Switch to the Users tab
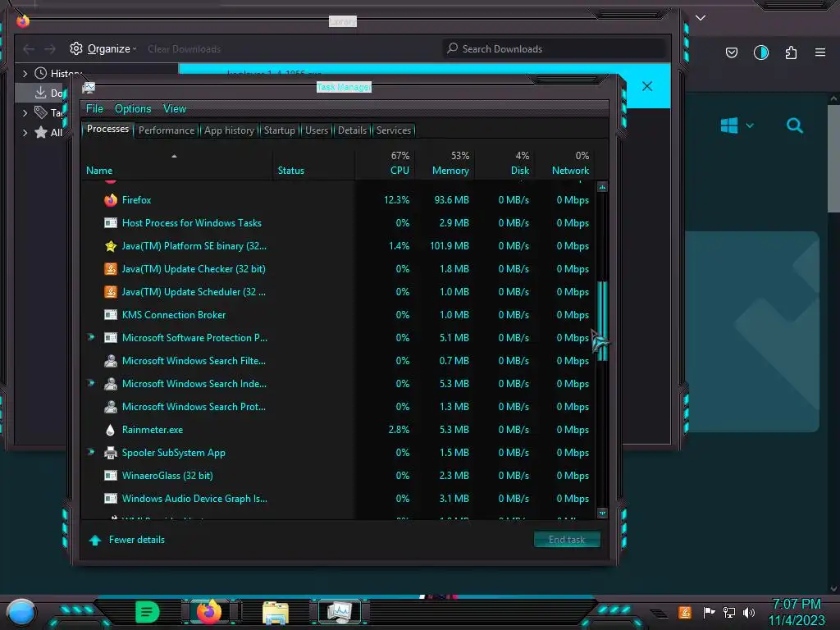Image resolution: width=840 pixels, height=630 pixels. tap(317, 130)
